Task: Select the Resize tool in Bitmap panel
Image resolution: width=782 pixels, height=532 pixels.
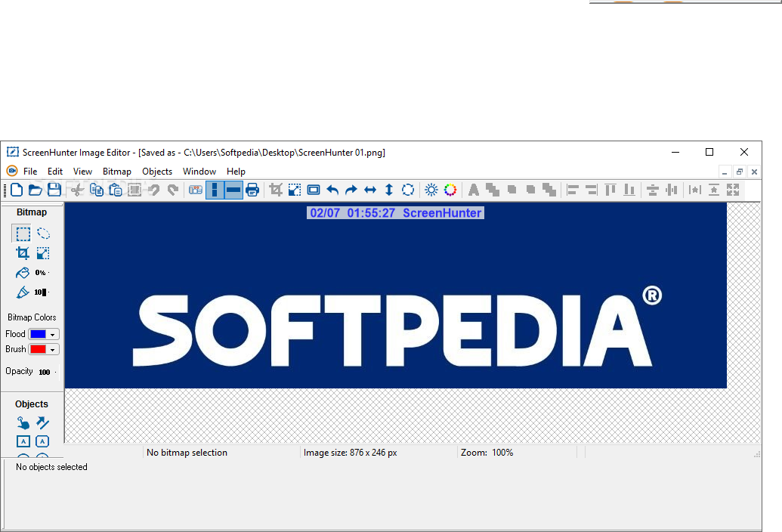Action: pos(43,253)
